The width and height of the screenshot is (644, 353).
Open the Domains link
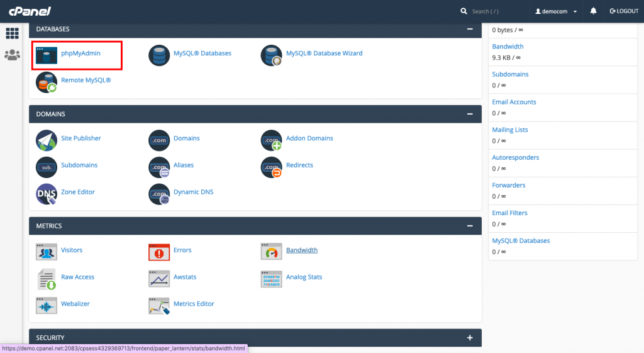(x=186, y=138)
